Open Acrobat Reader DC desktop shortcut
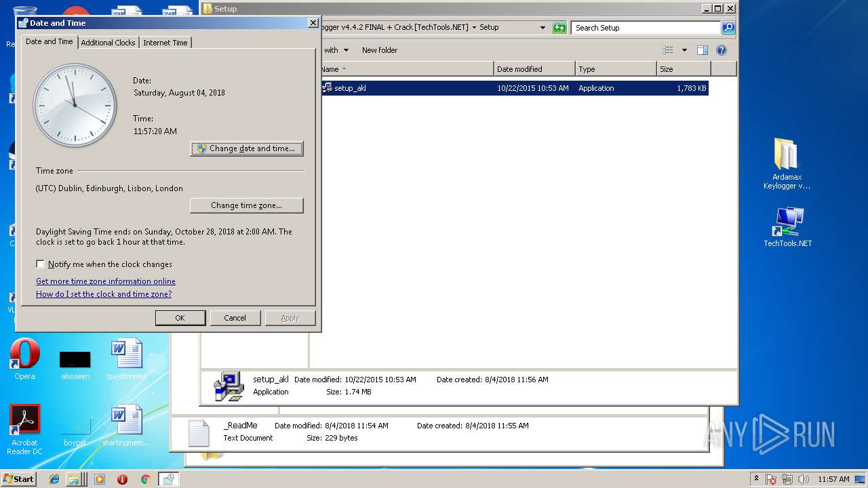Image resolution: width=868 pixels, height=488 pixels. pos(24,430)
